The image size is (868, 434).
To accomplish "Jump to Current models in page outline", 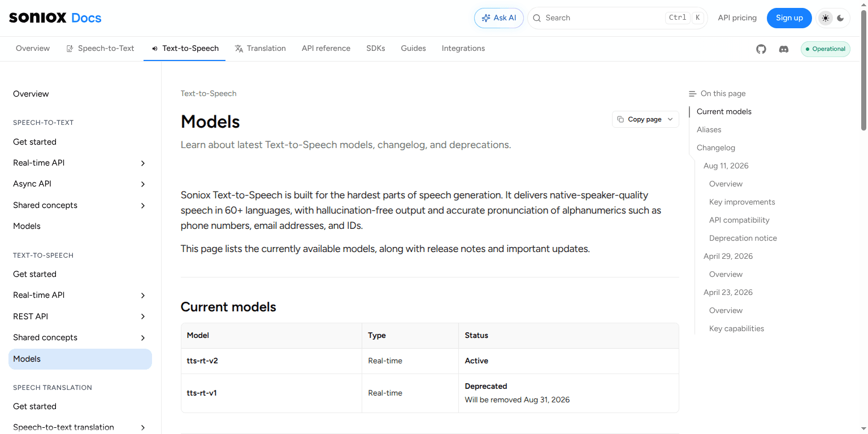I will [x=724, y=112].
